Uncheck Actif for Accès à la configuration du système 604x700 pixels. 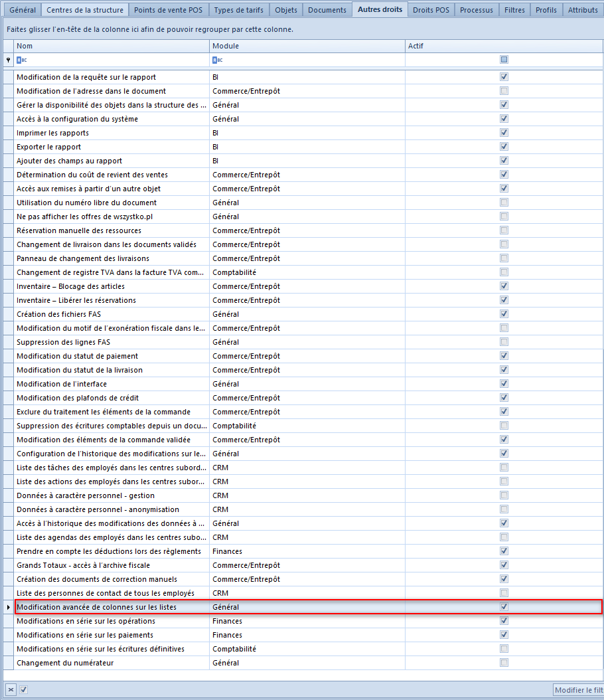504,119
